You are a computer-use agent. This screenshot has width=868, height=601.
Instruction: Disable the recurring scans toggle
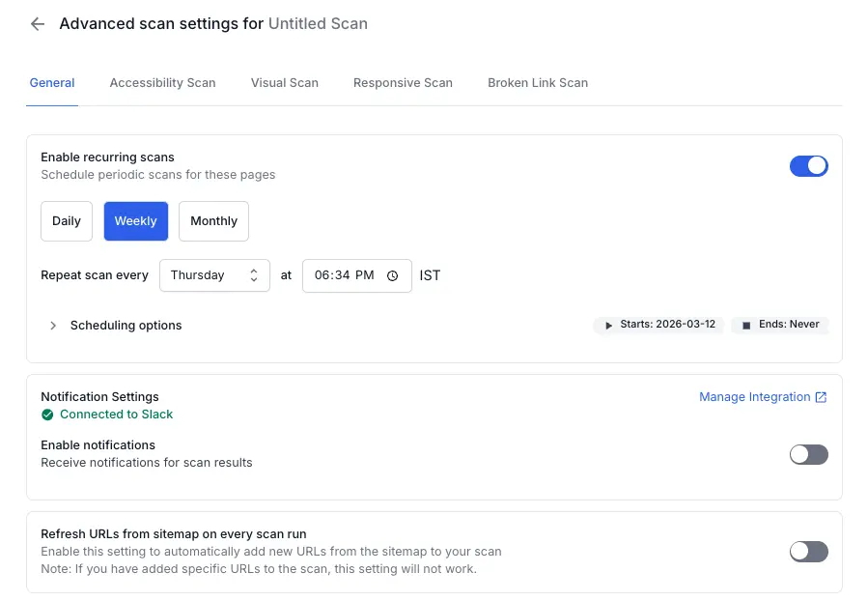tap(808, 165)
